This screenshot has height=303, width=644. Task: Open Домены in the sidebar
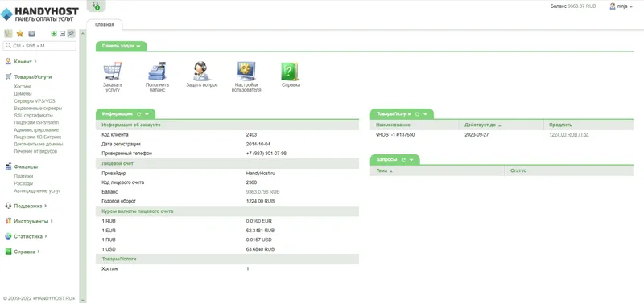pyautogui.click(x=23, y=93)
